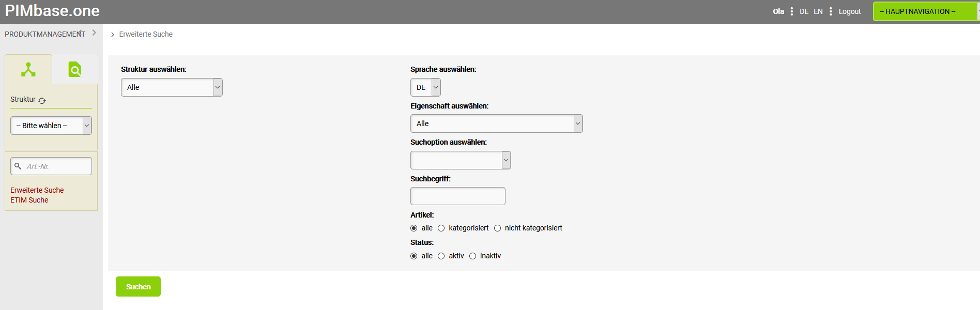Open the document search tab icon
The image size is (980, 310).
pos(75,69)
